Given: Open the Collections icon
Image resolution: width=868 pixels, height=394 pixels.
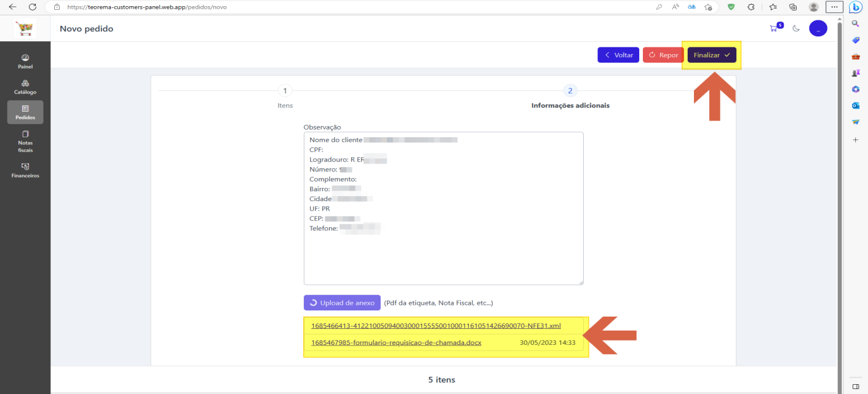Looking at the screenshot, I should (793, 7).
